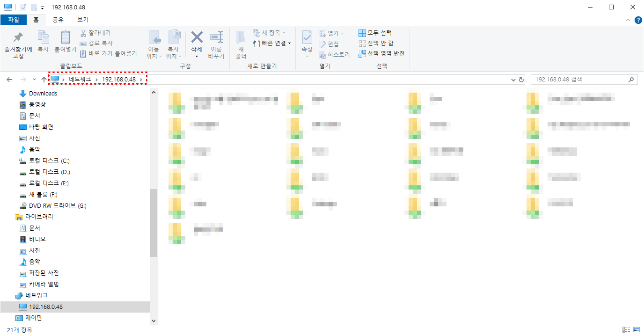This screenshot has height=336, width=644.
Task: Click 모두 선택 (Select all)
Action: tap(375, 33)
